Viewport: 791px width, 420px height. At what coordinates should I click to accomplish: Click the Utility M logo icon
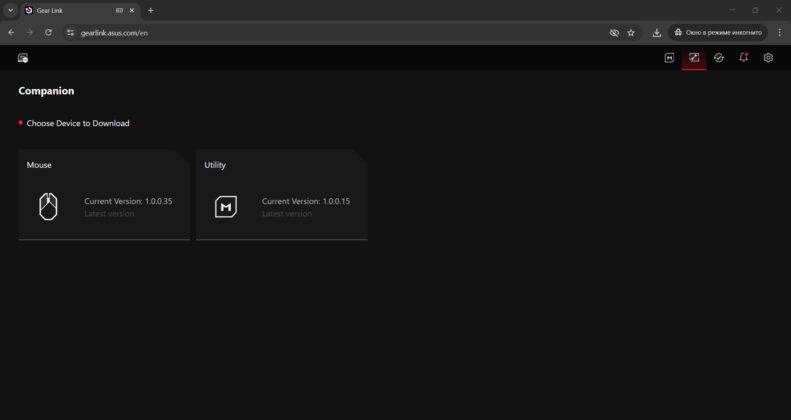point(225,207)
